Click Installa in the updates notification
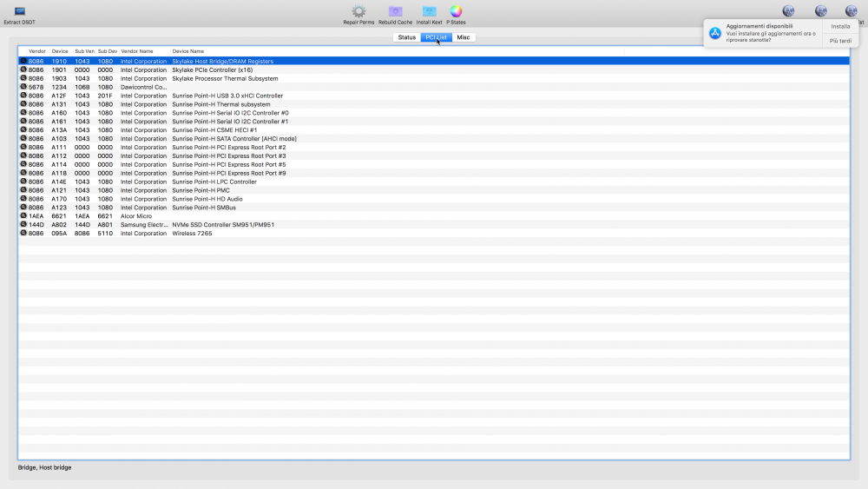868x489 pixels. (839, 26)
